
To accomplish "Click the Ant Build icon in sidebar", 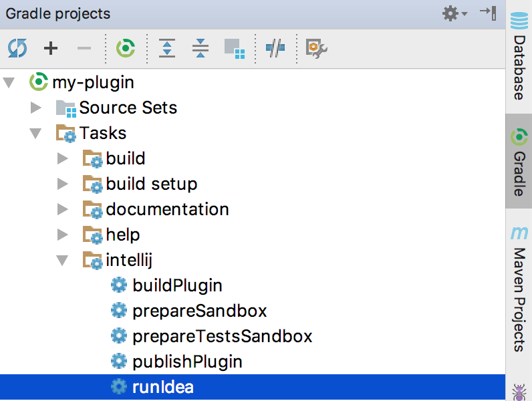I will click(x=519, y=391).
